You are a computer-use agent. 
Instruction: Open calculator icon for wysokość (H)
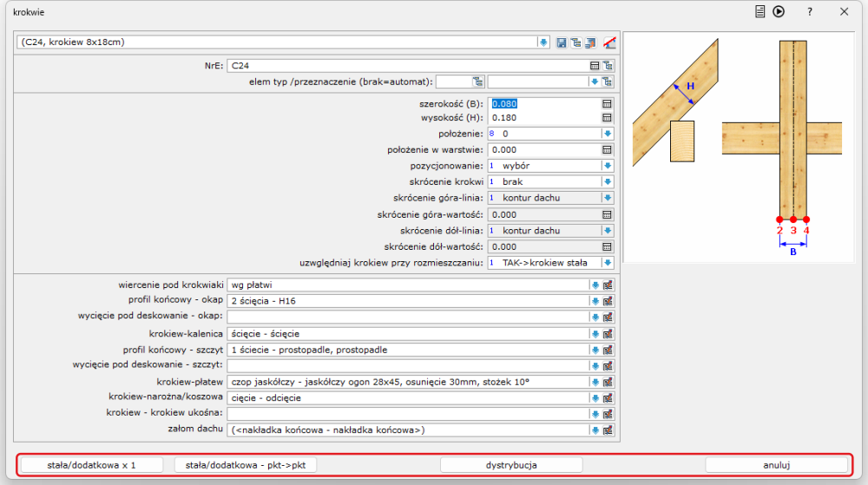[x=608, y=118]
